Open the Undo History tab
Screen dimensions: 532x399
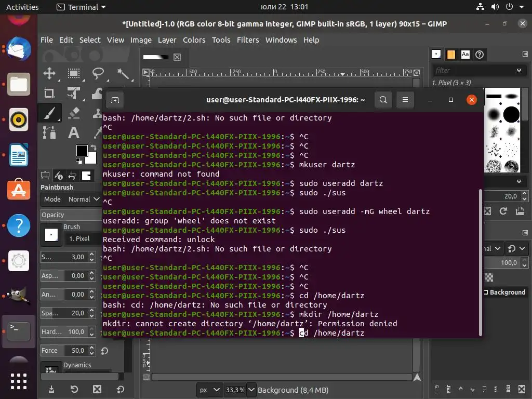click(x=72, y=176)
